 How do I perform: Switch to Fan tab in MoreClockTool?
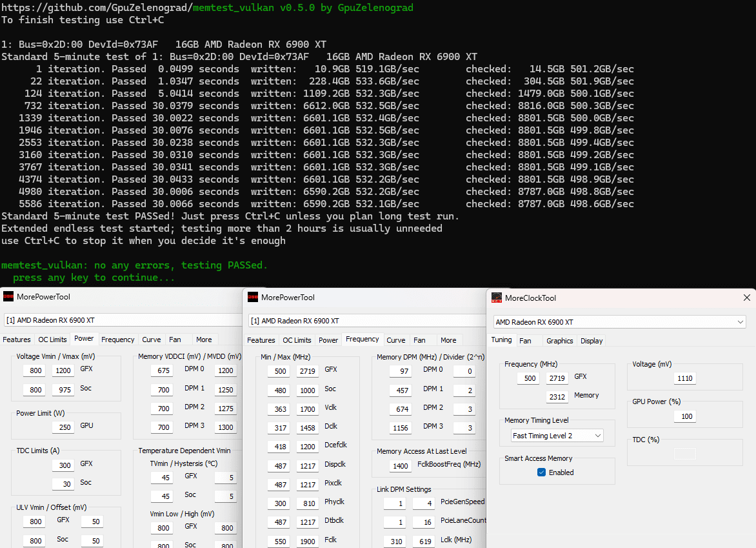point(526,341)
